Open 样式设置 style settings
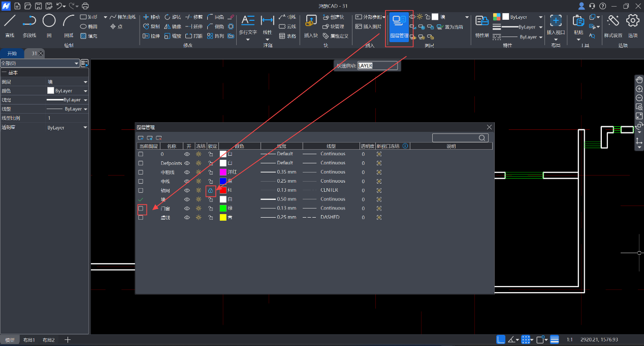The image size is (644, 346). click(613, 25)
